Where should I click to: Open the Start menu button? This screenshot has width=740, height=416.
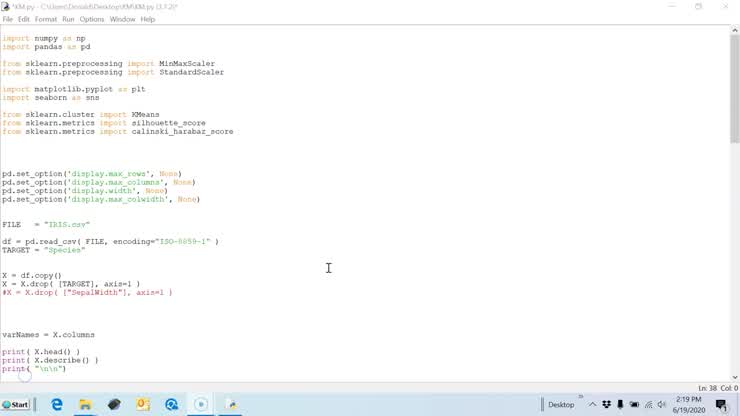[15, 405]
